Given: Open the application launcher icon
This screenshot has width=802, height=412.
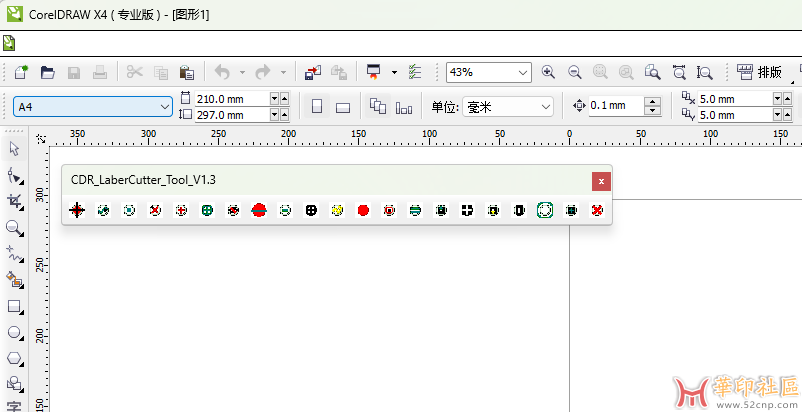Looking at the screenshot, I should tap(374, 72).
